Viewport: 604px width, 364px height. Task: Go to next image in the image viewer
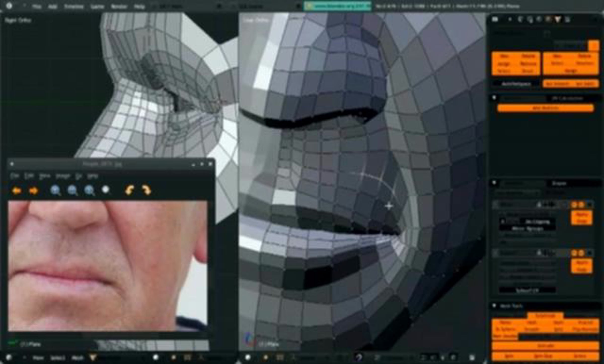[x=33, y=191]
